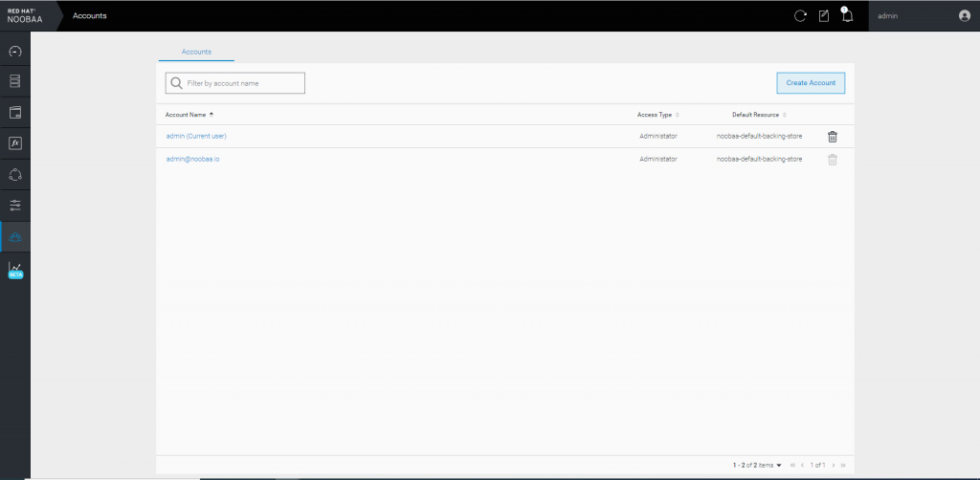Open the Resources sidebar icon
The height and width of the screenshot is (480, 980).
click(15, 81)
